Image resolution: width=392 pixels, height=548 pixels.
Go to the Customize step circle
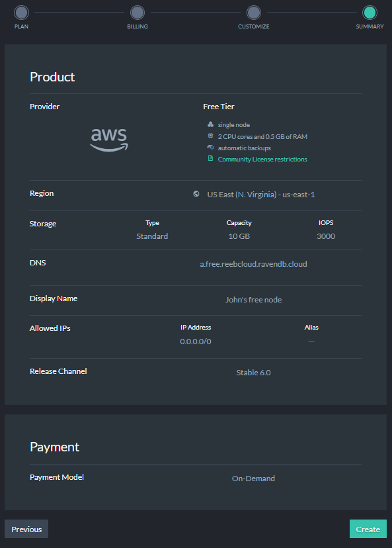pyautogui.click(x=254, y=13)
